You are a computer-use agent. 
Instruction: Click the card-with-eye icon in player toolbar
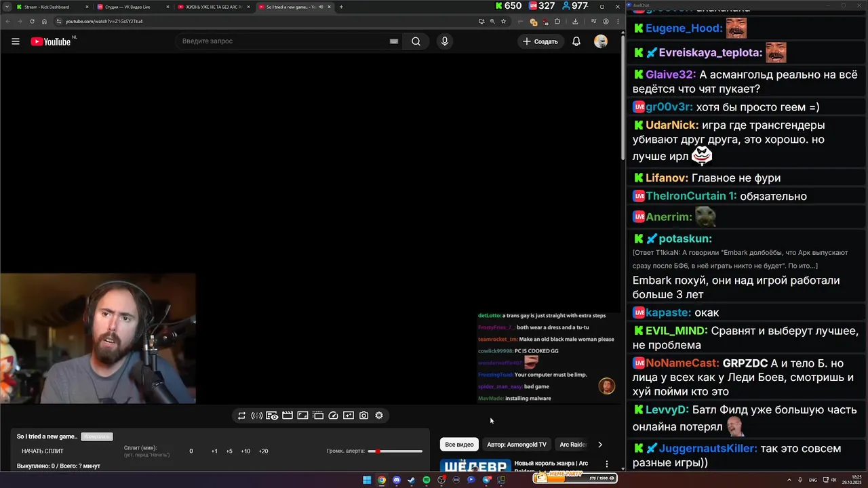pos(272,415)
